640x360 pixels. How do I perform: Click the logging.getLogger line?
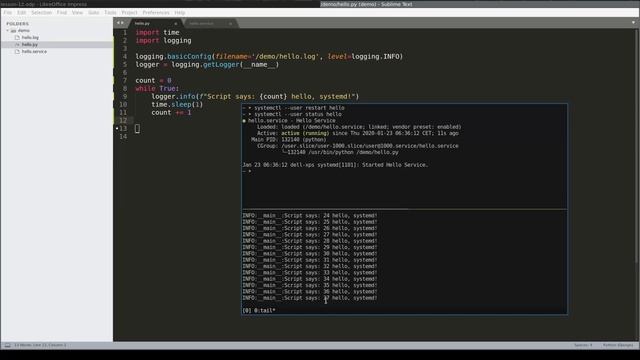coord(207,64)
